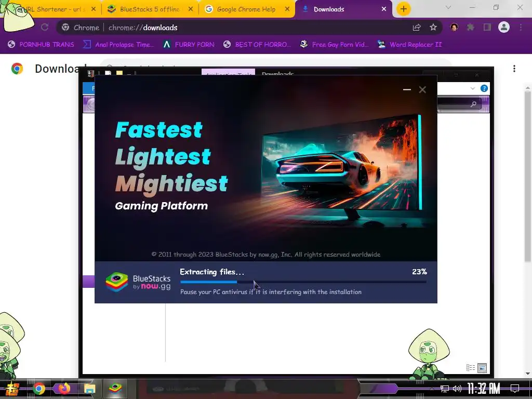
Task: Open the Word Replacer II bookmark
Action: pos(410,45)
